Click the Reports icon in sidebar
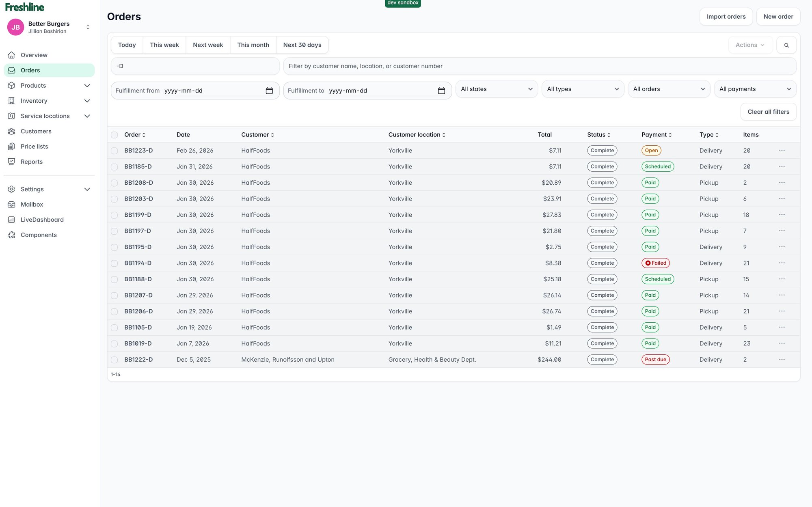Screen dimensions: 812x507 click(11, 162)
